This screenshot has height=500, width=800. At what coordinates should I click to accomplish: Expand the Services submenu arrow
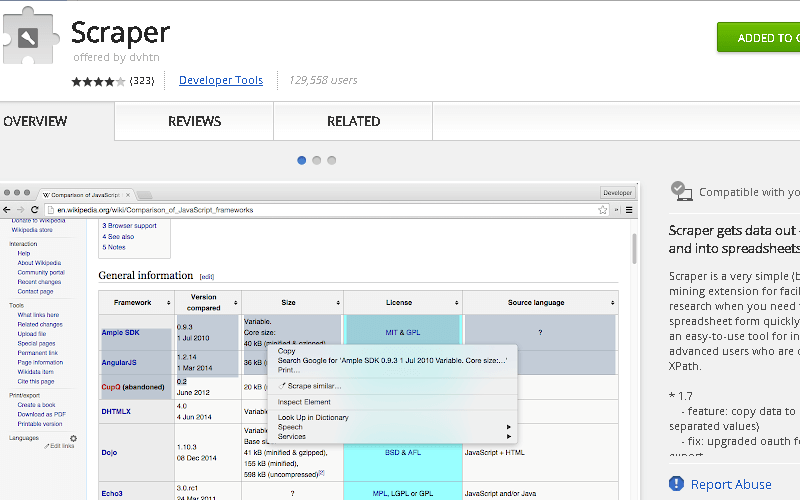point(508,437)
